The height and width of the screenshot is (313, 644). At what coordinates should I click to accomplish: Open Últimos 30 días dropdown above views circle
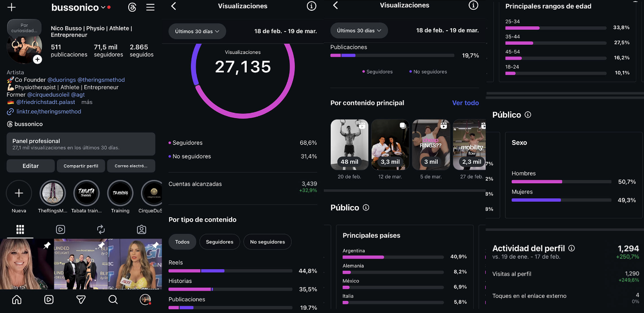tap(197, 31)
